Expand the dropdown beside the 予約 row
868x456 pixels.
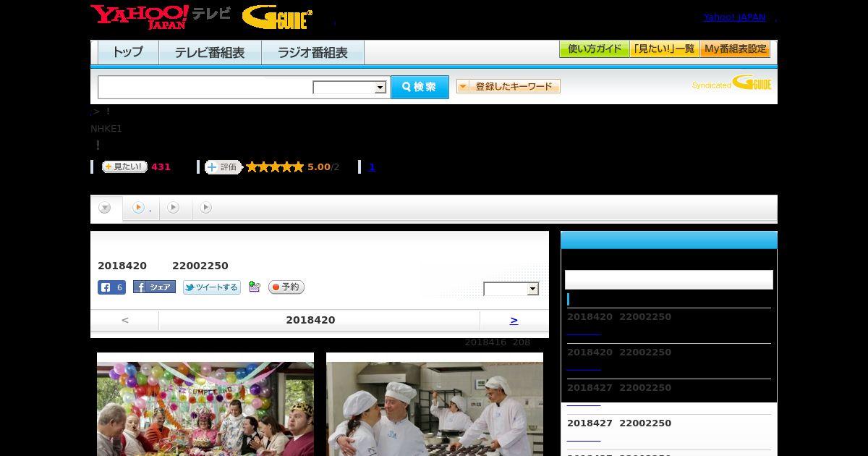(511, 289)
